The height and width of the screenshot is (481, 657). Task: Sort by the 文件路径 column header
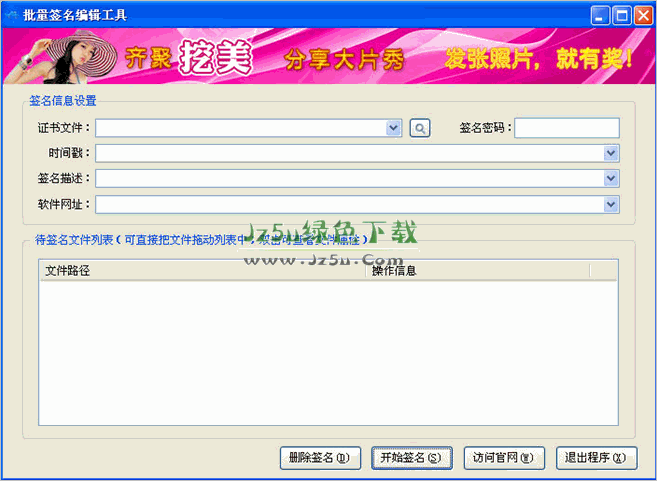click(x=200, y=271)
